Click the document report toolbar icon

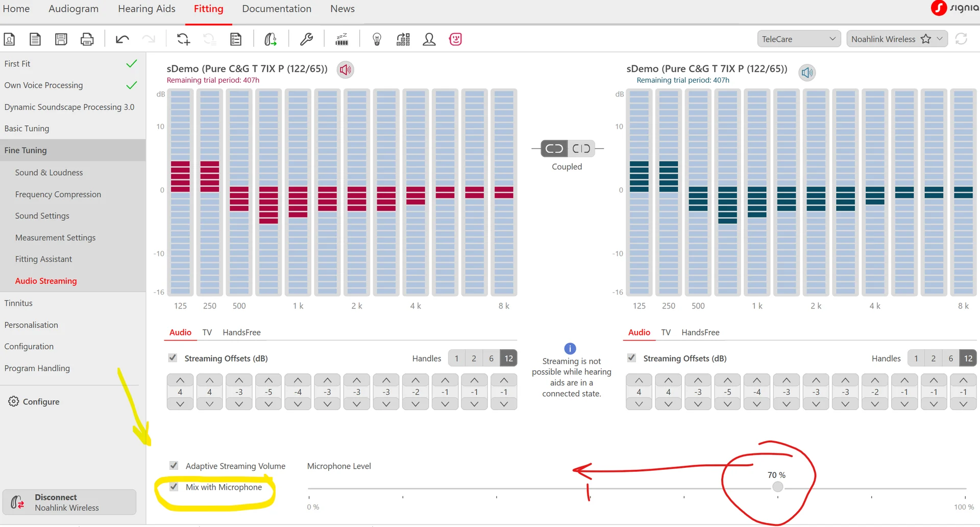point(35,39)
